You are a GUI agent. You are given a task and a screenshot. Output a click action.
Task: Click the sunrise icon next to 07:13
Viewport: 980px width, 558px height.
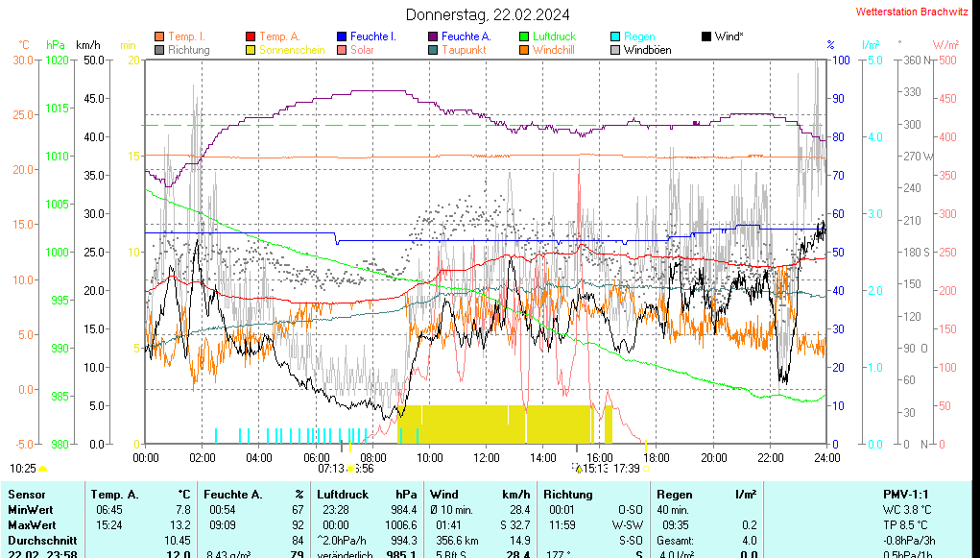(350, 469)
